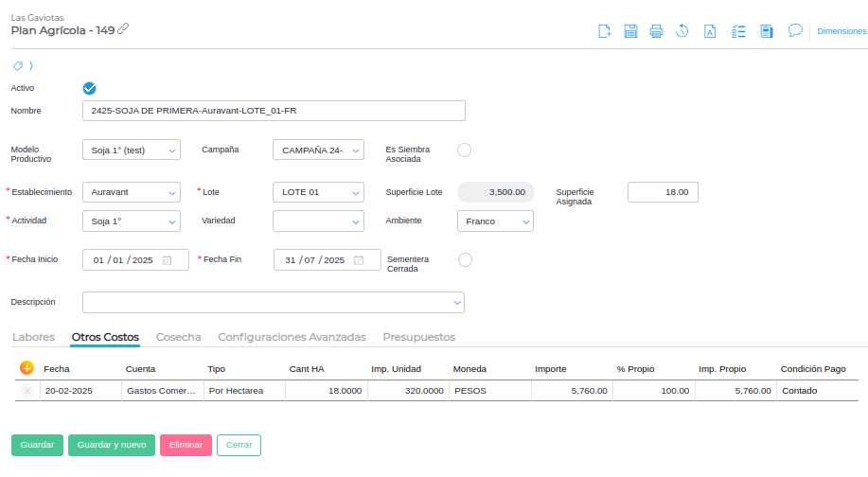Open the Modelo Productivo dropdown
Image resolution: width=868 pixels, height=477 pixels.
click(132, 150)
